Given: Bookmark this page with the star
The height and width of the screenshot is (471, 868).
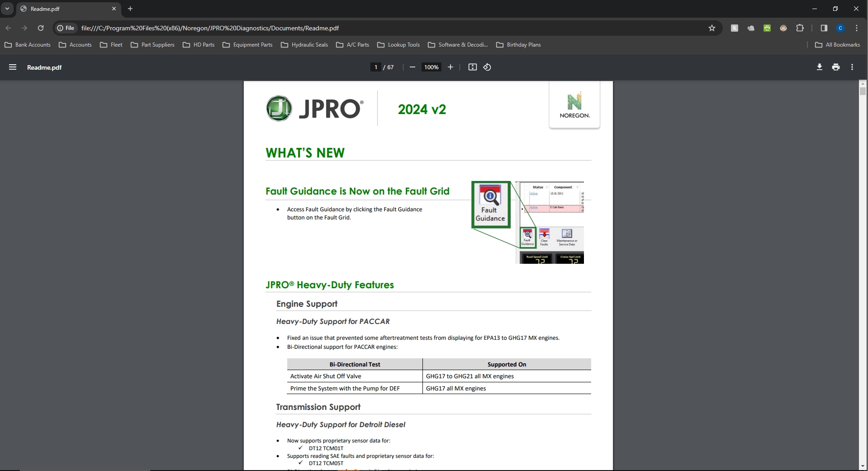Looking at the screenshot, I should [x=712, y=28].
